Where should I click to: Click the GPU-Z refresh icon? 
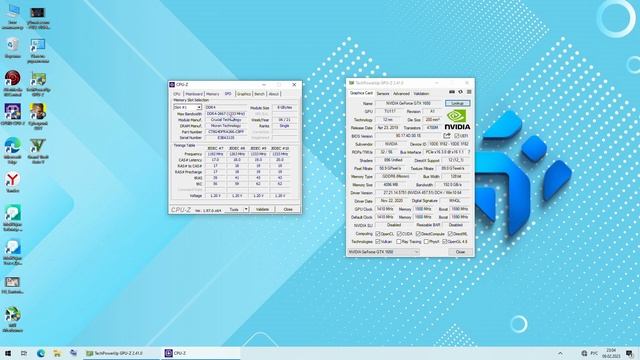460,92
